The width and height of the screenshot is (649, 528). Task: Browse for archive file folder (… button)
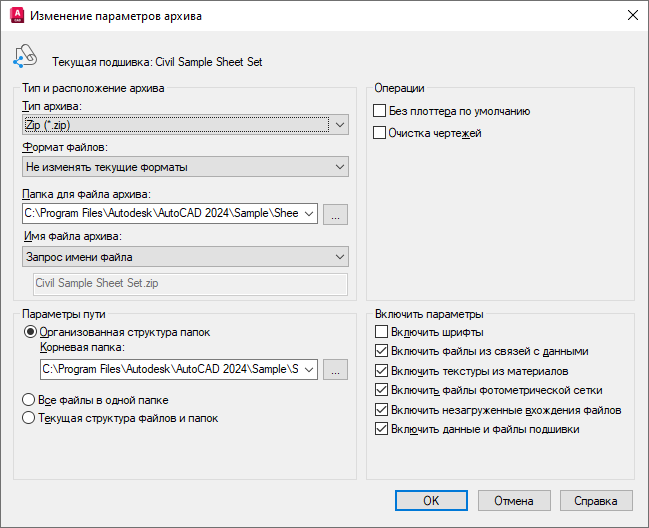336,213
